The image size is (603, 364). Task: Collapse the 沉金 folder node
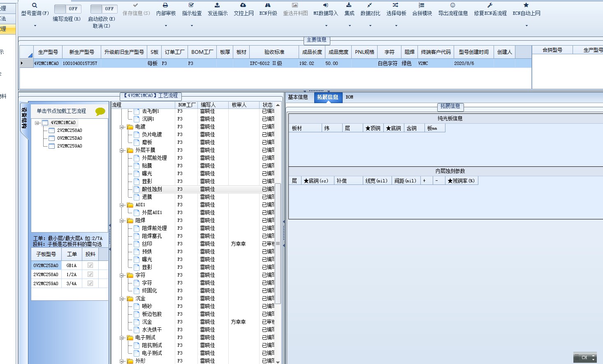pos(122,299)
